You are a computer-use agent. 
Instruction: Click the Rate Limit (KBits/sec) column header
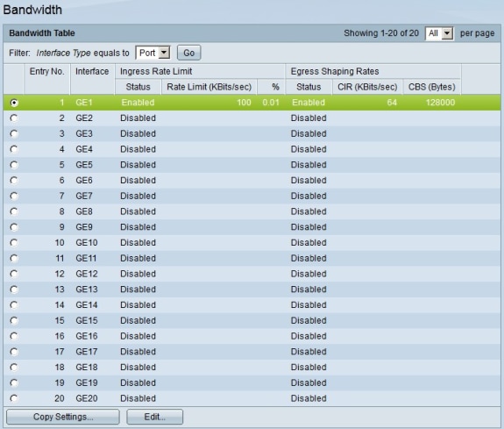(209, 87)
